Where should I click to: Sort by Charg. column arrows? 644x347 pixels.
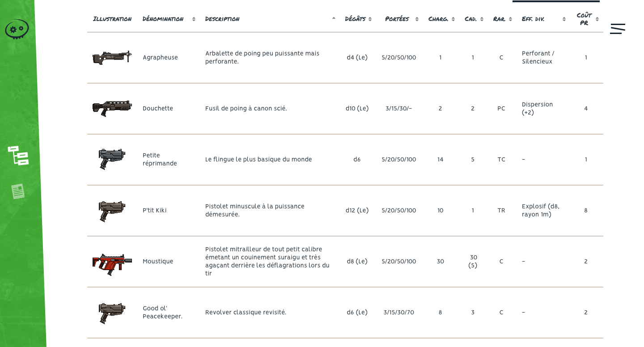(x=453, y=19)
